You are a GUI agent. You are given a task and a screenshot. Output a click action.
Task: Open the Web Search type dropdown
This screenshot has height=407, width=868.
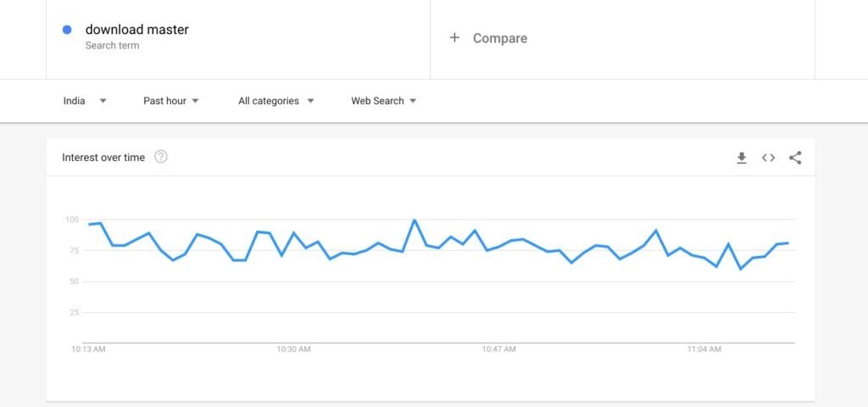[x=384, y=101]
